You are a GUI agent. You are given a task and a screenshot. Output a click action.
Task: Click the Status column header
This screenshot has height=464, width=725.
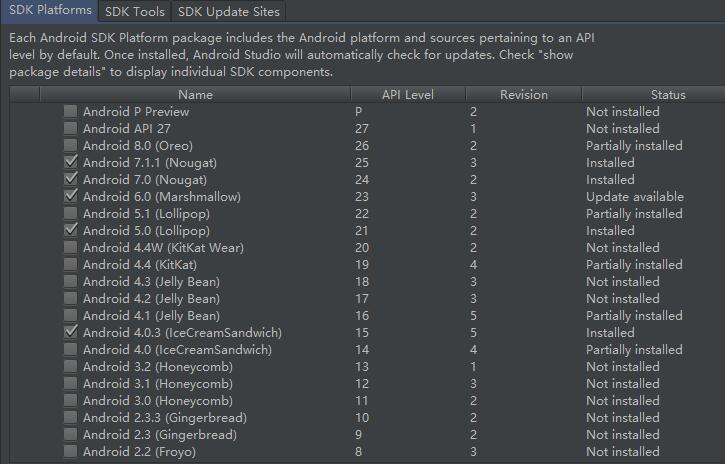[667, 95]
